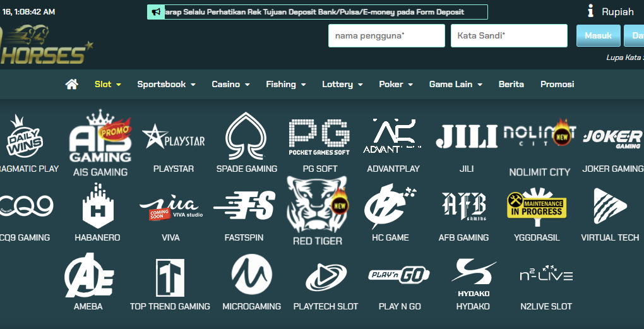Expand the Slot dropdown menu
Image resolution: width=644 pixels, height=329 pixels.
coord(108,84)
